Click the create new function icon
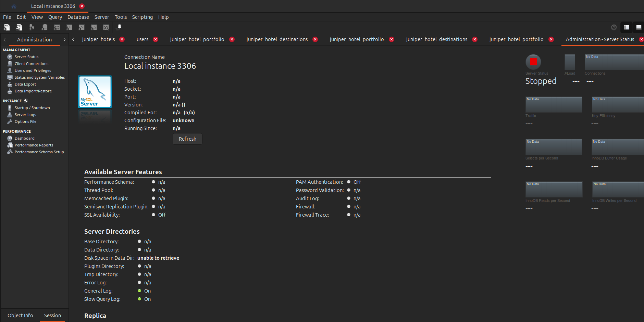 coord(94,27)
